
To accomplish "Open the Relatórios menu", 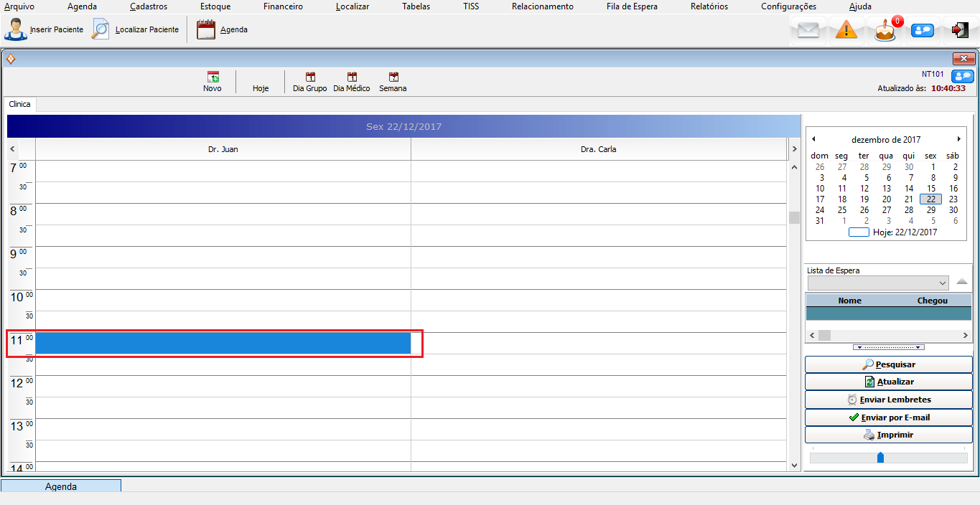I will pos(709,6).
